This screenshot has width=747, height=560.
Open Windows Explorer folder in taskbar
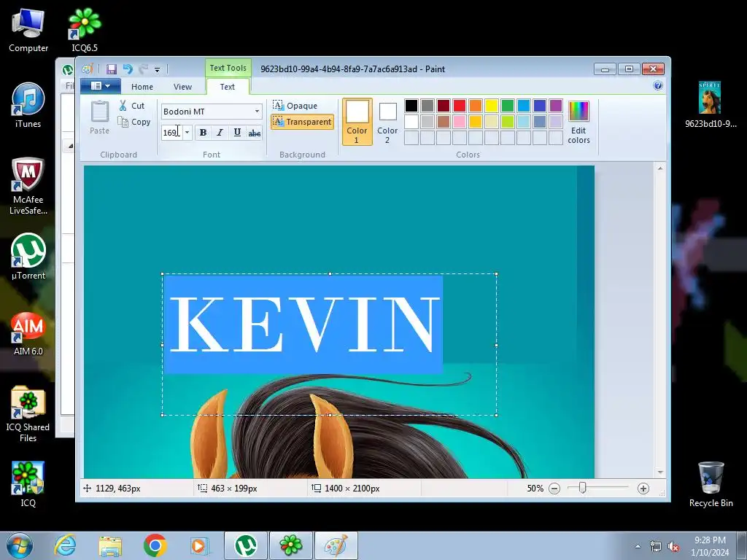pos(110,545)
